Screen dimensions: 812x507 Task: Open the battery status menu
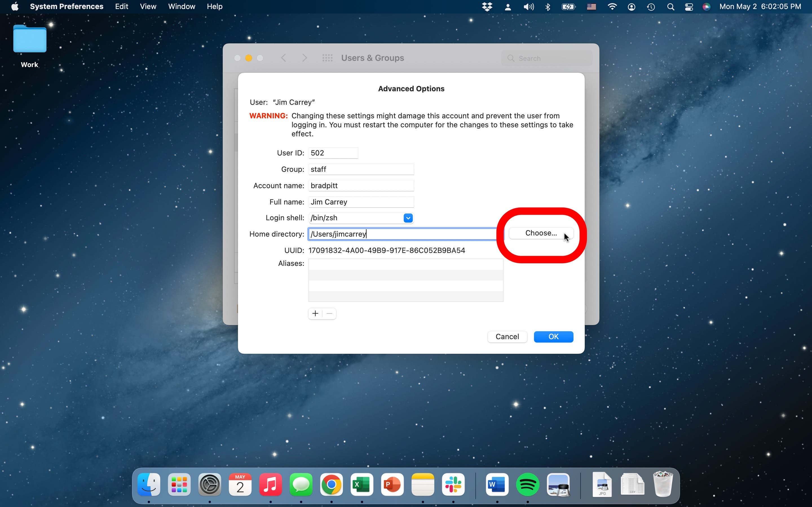(x=568, y=6)
